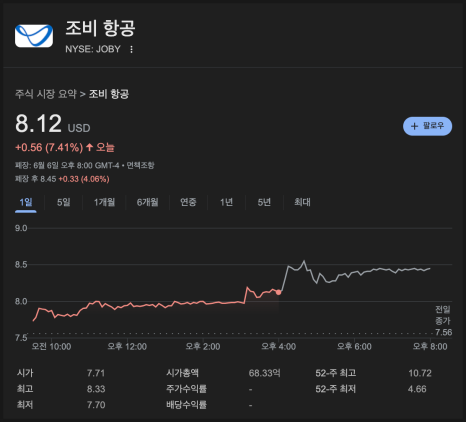The height and width of the screenshot is (422, 466).
Task: Select the 5년 chart tab
Action: 264,202
